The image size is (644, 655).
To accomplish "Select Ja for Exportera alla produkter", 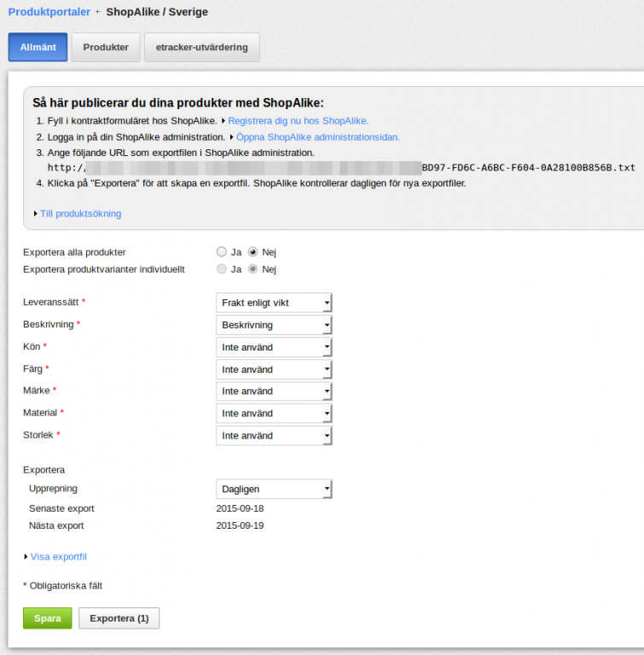I will point(222,252).
